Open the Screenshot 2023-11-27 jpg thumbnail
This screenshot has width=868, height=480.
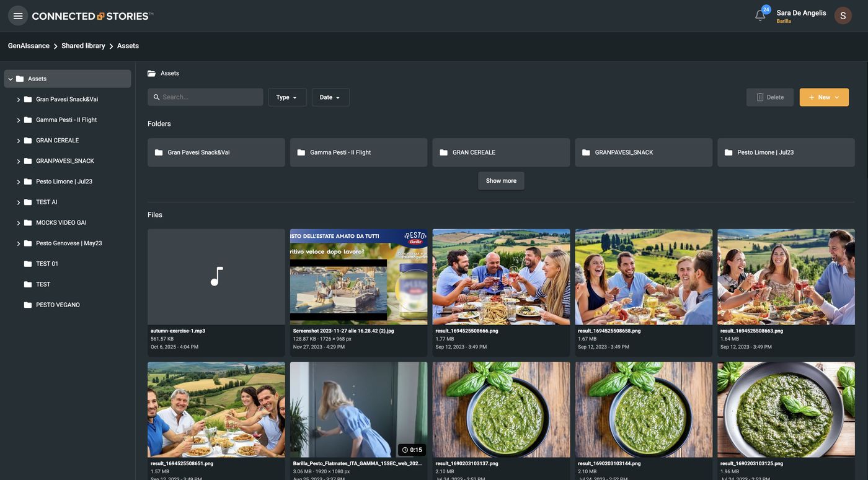click(x=358, y=277)
